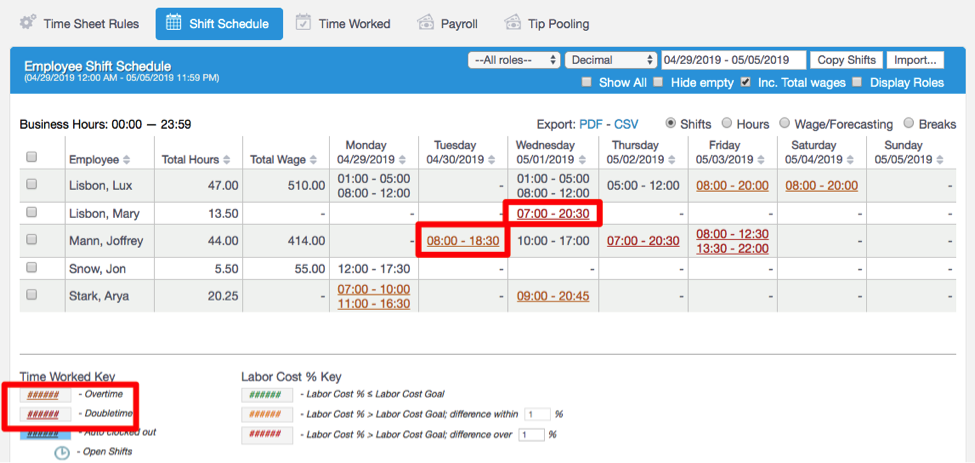The width and height of the screenshot is (975, 463).
Task: Uncheck Inc. Total wages checkbox
Action: pyautogui.click(x=746, y=82)
